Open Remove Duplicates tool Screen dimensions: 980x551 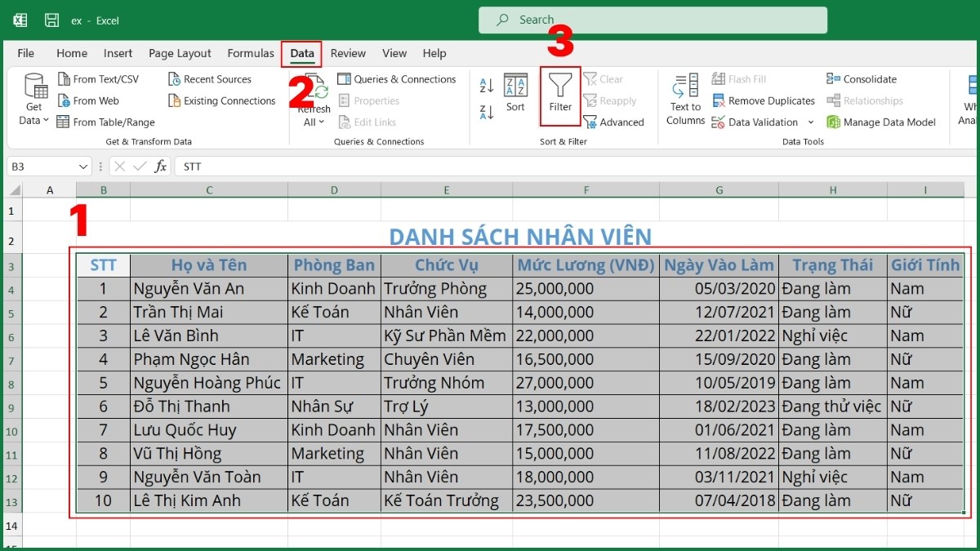pos(762,100)
